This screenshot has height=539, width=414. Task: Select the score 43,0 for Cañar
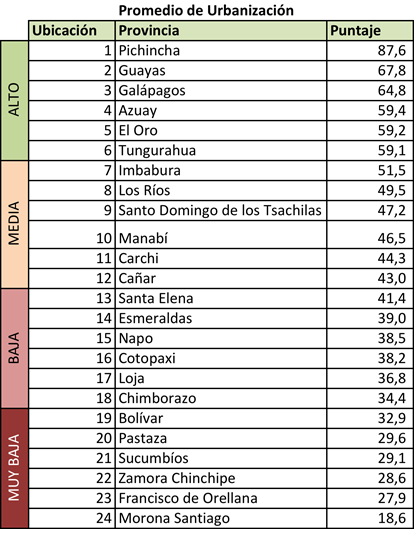[370, 278]
